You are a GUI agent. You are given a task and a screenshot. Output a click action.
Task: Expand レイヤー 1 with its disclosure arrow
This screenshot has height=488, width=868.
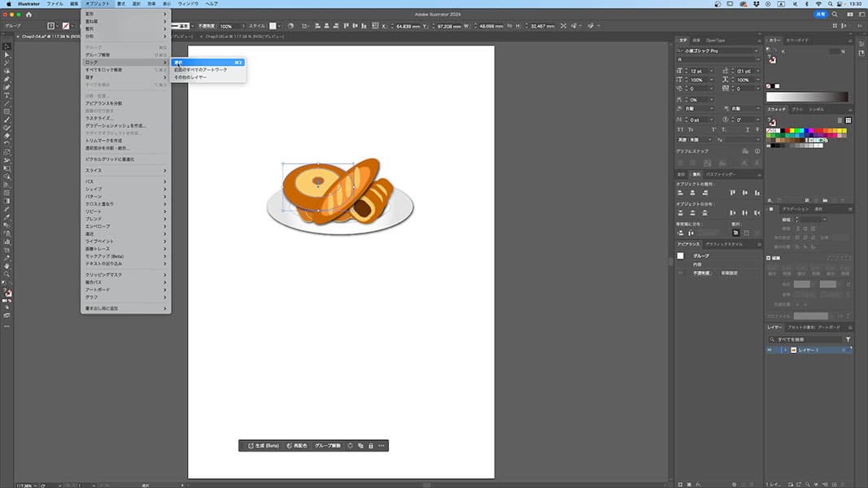pyautogui.click(x=785, y=350)
